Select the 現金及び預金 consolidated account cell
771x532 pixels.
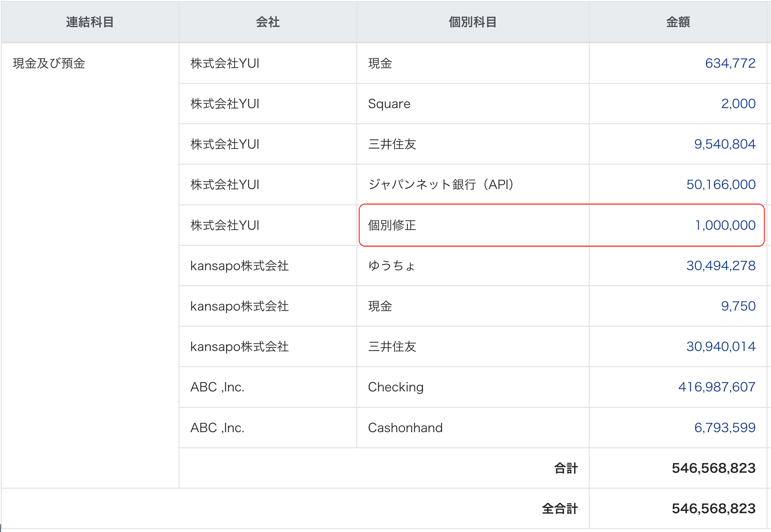[49, 63]
